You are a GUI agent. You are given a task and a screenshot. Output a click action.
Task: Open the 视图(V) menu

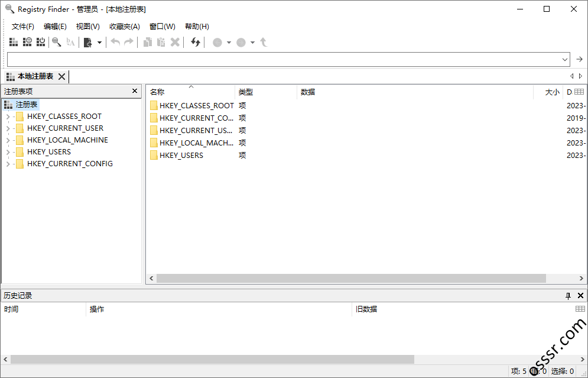pyautogui.click(x=87, y=26)
